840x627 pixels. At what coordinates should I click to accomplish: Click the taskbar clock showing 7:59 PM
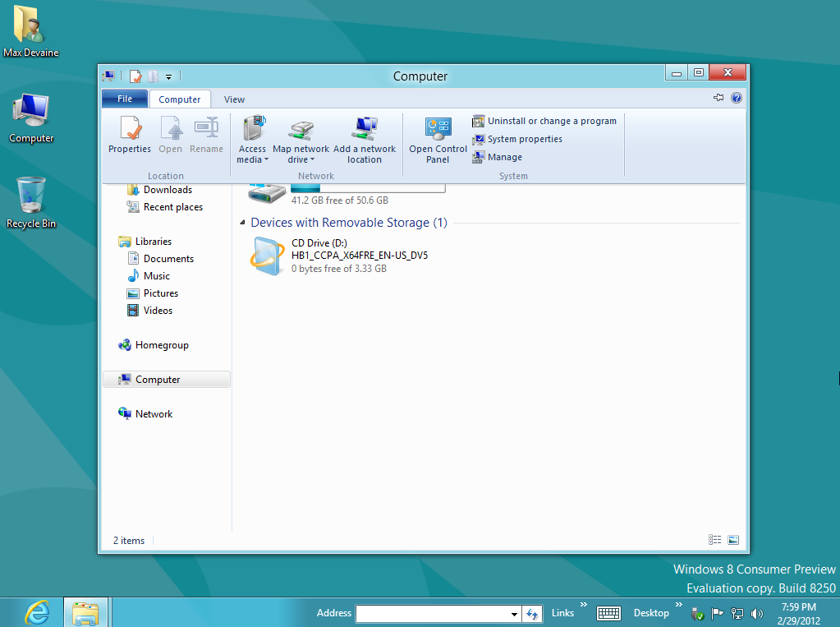tap(798, 614)
